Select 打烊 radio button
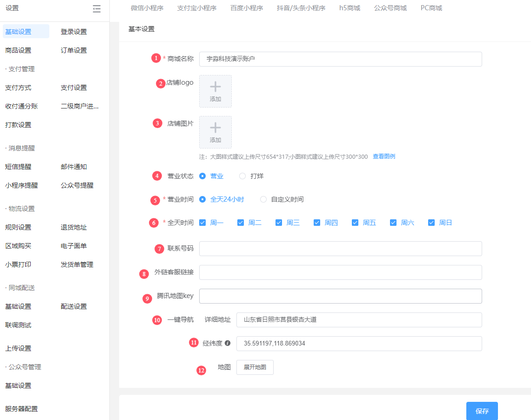531x420 pixels. (242, 176)
